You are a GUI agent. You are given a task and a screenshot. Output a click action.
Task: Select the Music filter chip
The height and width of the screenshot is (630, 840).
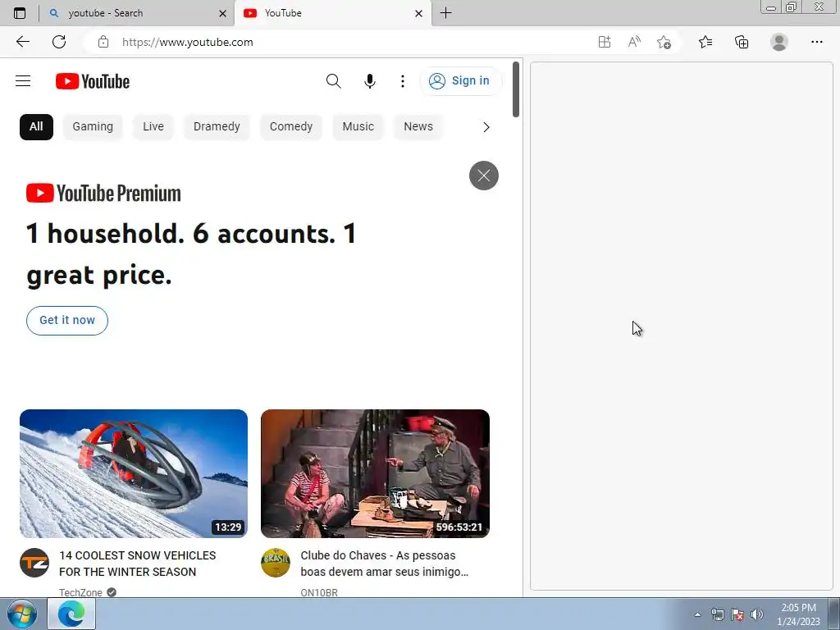tap(358, 127)
